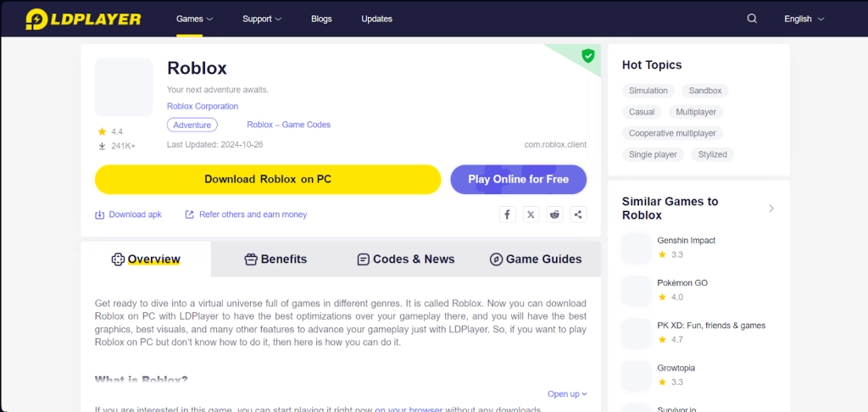Select the Sandbox hot topic
The height and width of the screenshot is (412, 868).
click(705, 91)
